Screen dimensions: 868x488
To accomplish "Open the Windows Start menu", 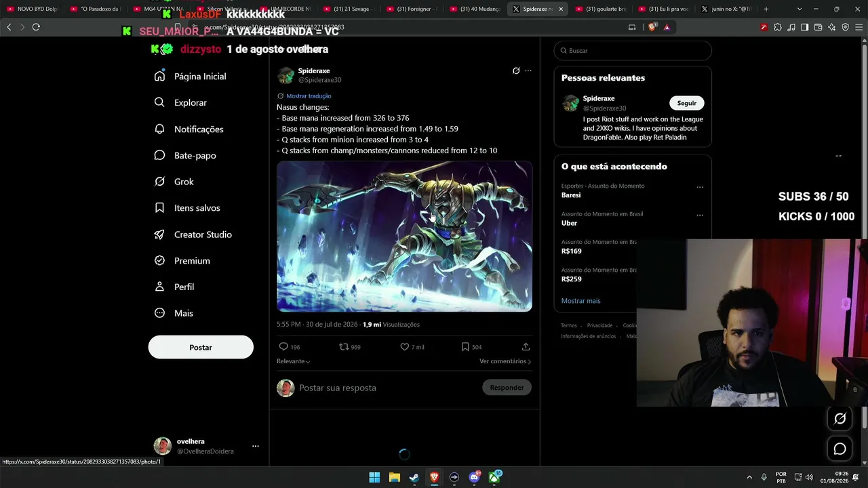I will click(x=374, y=477).
